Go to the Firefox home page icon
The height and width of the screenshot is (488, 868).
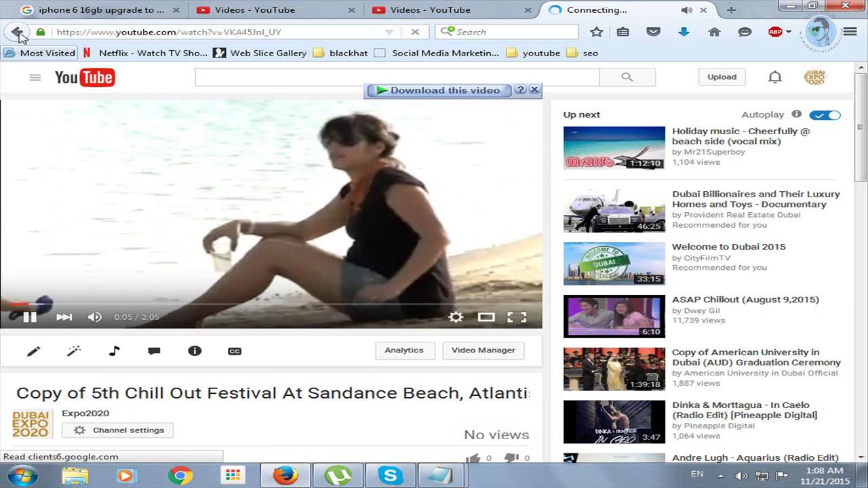pyautogui.click(x=714, y=32)
